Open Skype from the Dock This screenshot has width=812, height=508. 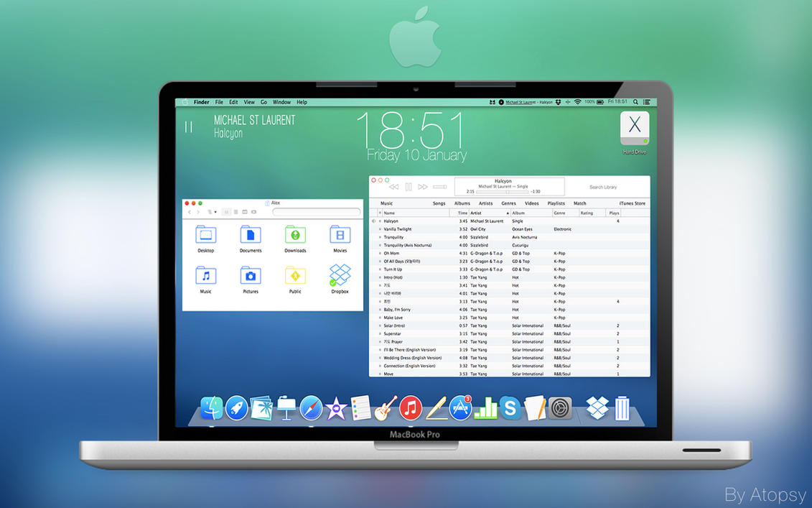click(x=510, y=407)
